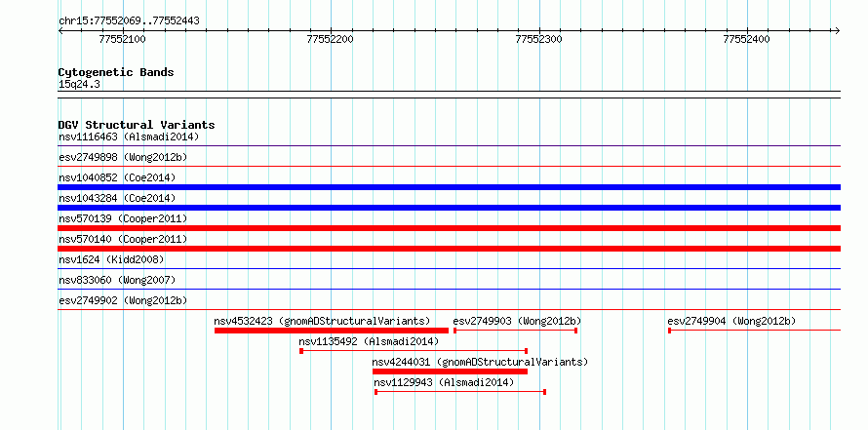Open the nsv1129943 (Alsmadi2014) label
This screenshot has width=868, height=430.
pos(444,382)
